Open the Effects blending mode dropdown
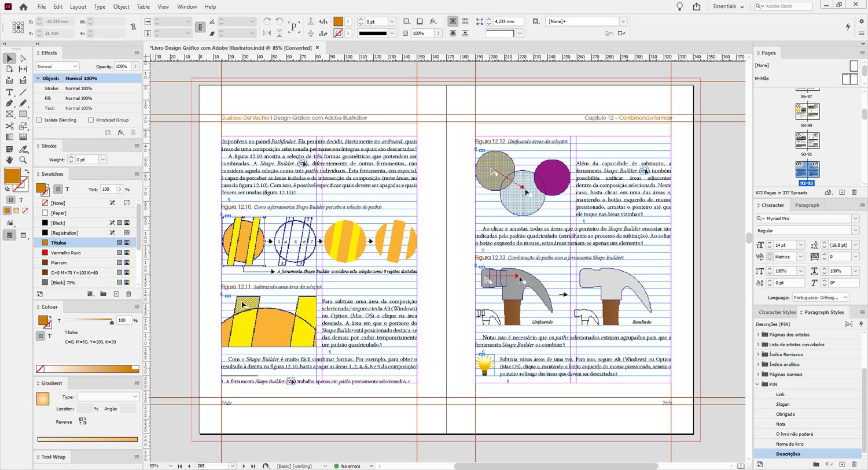Viewport: 868px width, 470px height. pos(57,66)
